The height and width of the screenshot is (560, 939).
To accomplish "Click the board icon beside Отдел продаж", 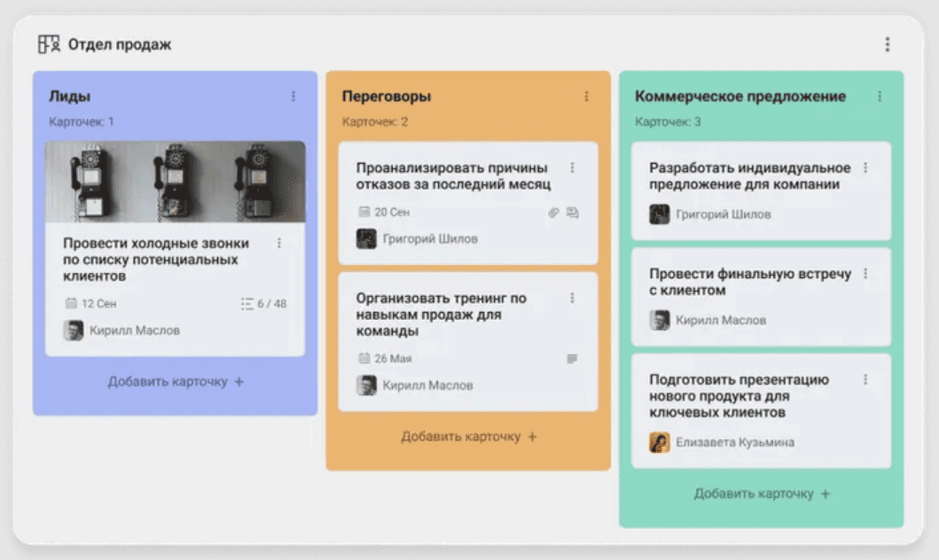I will tap(49, 44).
